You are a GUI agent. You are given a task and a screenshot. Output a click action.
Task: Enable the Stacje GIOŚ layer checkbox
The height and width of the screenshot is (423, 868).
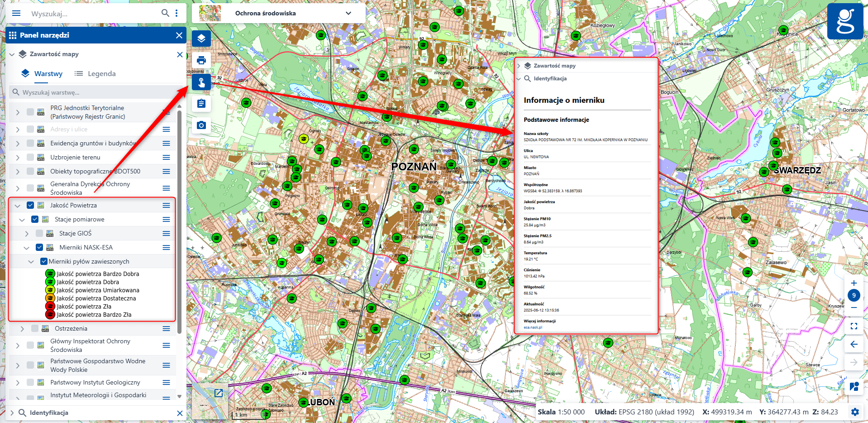[x=39, y=233]
